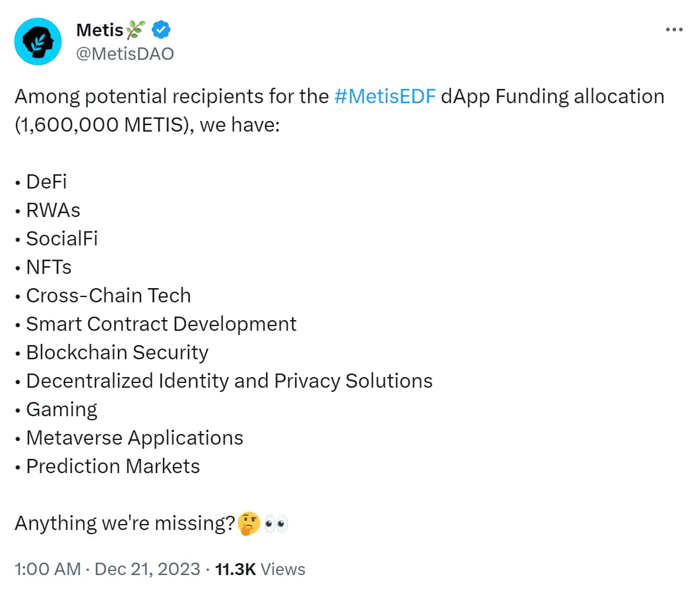Click the @MetisDAO handle

point(125,53)
